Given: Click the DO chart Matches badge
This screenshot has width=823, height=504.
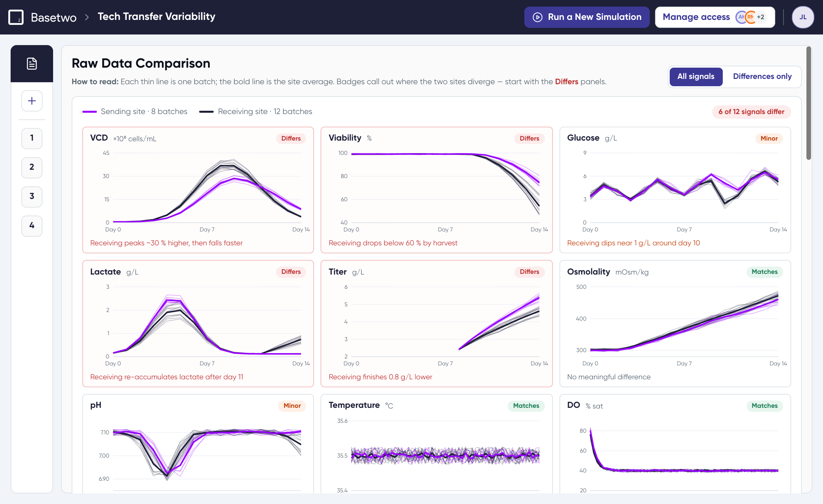Looking at the screenshot, I should click(765, 406).
